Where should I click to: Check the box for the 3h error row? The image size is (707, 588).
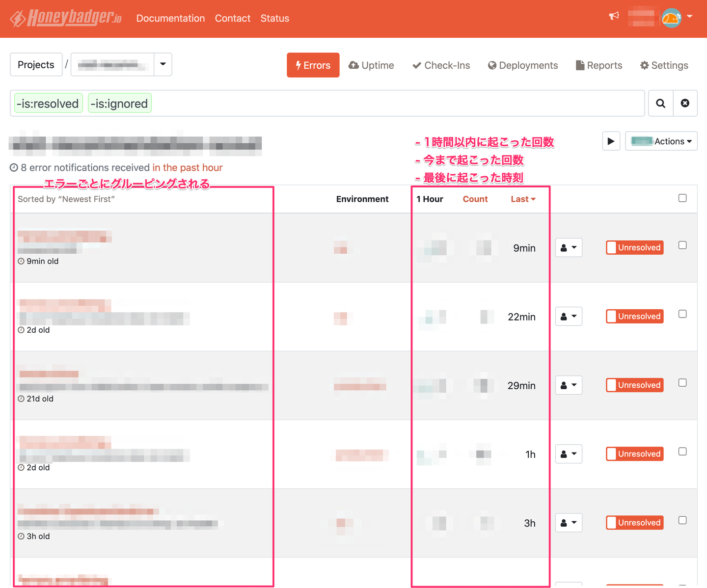tap(682, 520)
